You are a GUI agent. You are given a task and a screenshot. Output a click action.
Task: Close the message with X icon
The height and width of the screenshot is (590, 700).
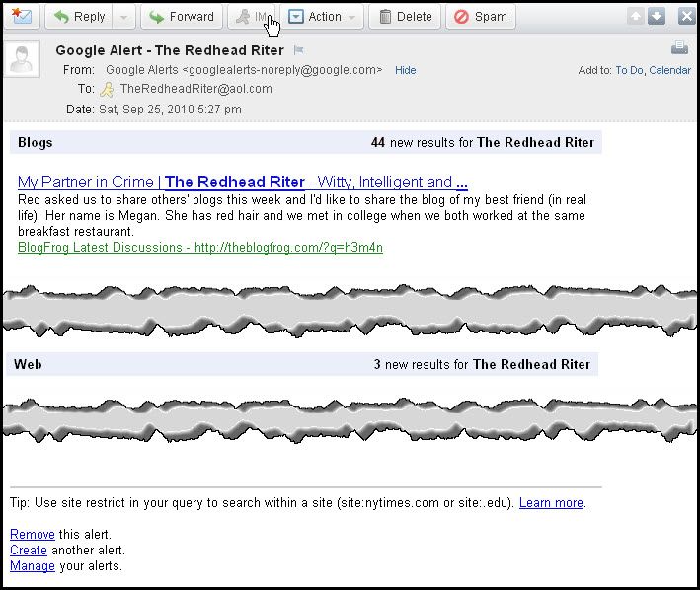(686, 17)
